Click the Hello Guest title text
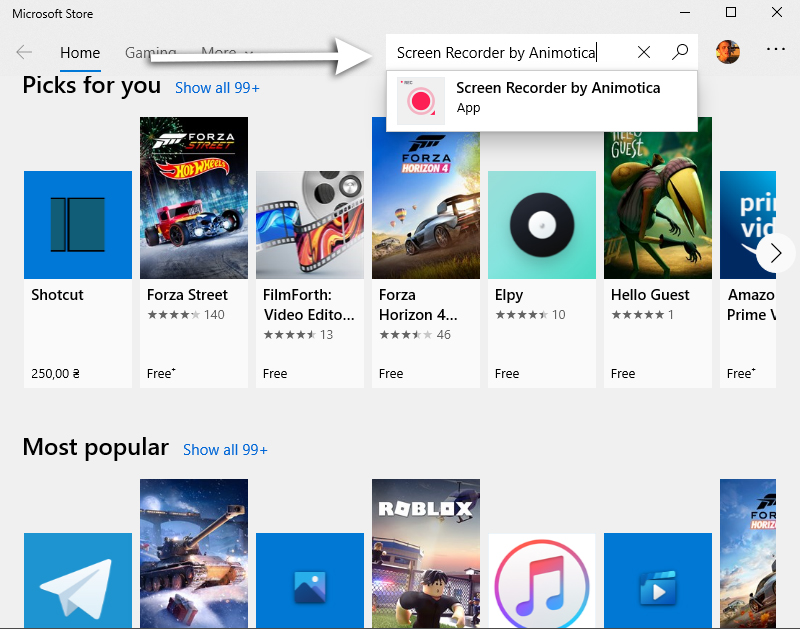 pos(650,295)
